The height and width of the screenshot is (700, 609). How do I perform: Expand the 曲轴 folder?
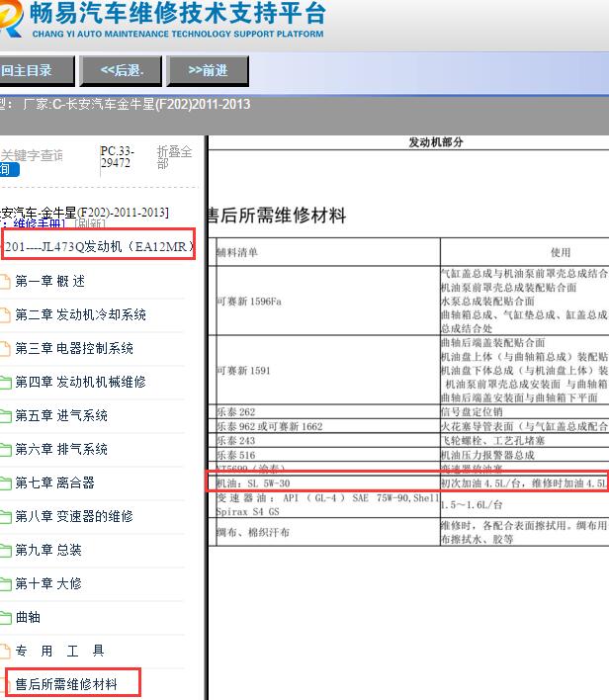28,617
